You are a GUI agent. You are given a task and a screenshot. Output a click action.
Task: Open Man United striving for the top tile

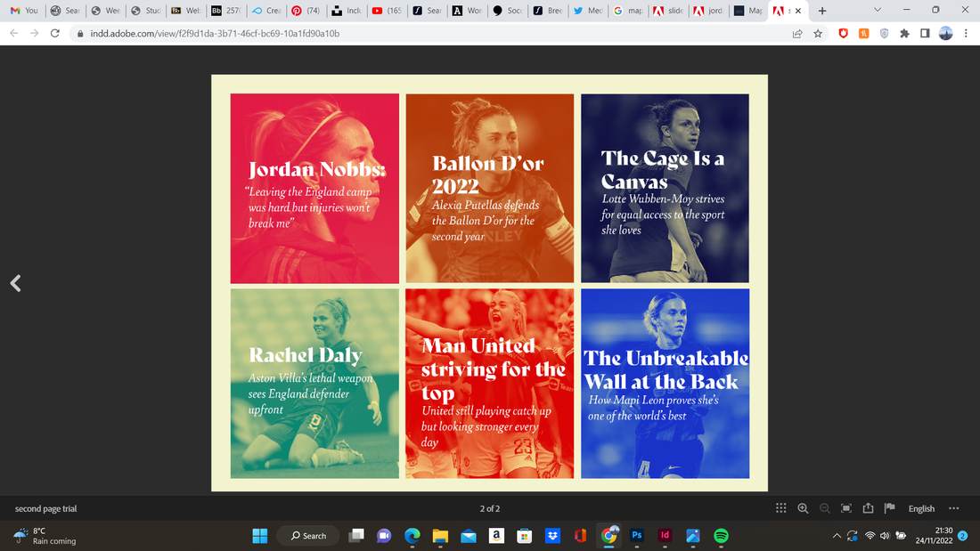pos(489,384)
